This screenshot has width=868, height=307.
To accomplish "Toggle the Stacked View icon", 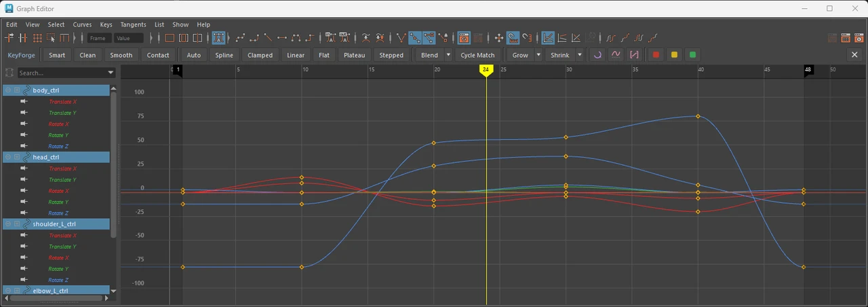I will pos(561,38).
